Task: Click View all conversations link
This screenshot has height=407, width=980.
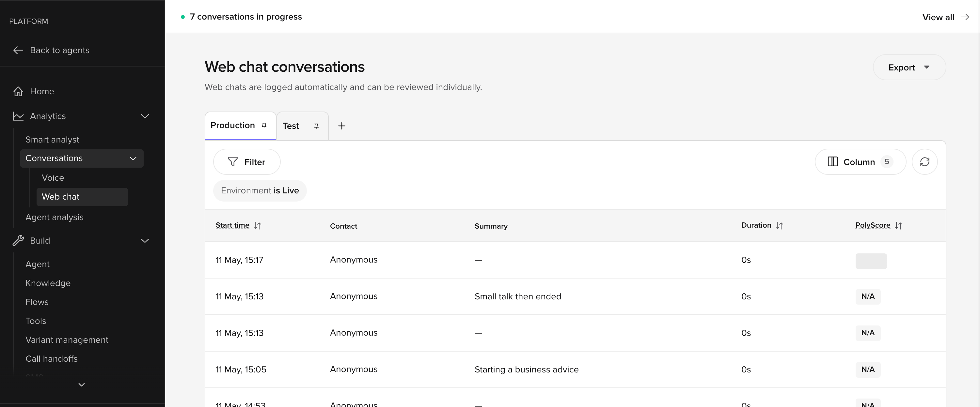Action: (x=946, y=17)
